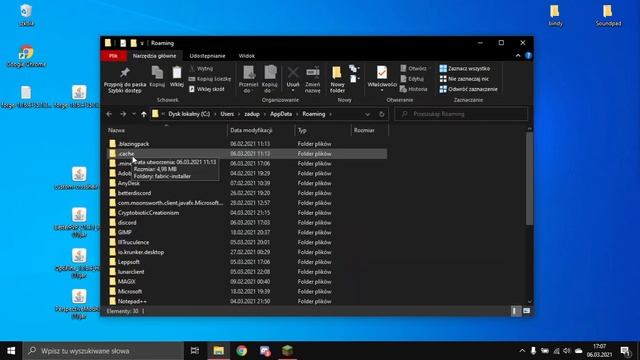
Task: Click Odwróć zaznaczenie
Action: tap(469, 89)
